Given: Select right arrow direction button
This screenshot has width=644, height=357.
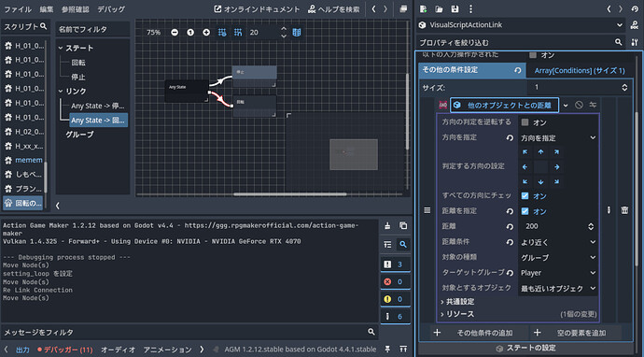Looking at the screenshot, I should click(556, 167).
